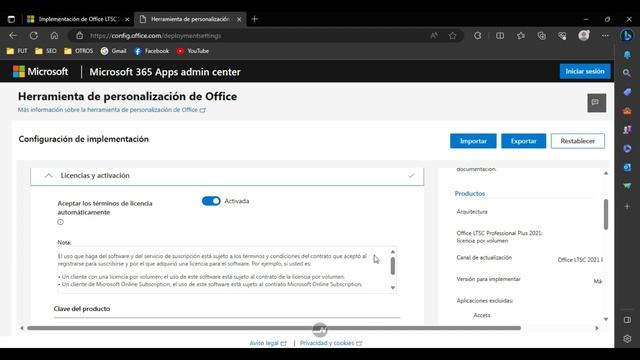Open the OTROS bookmarks folder
The image size is (640, 360).
[78, 51]
